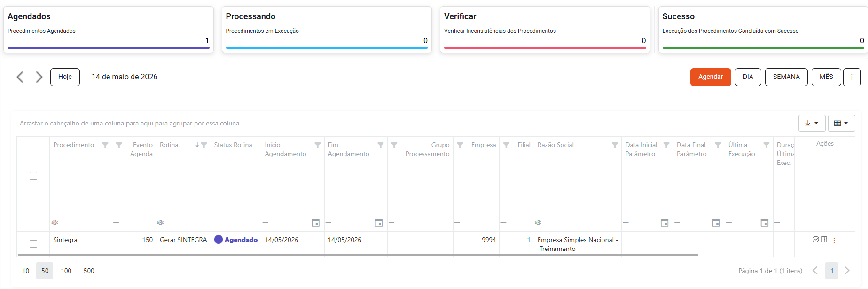Switch to SEMANA view

click(786, 77)
